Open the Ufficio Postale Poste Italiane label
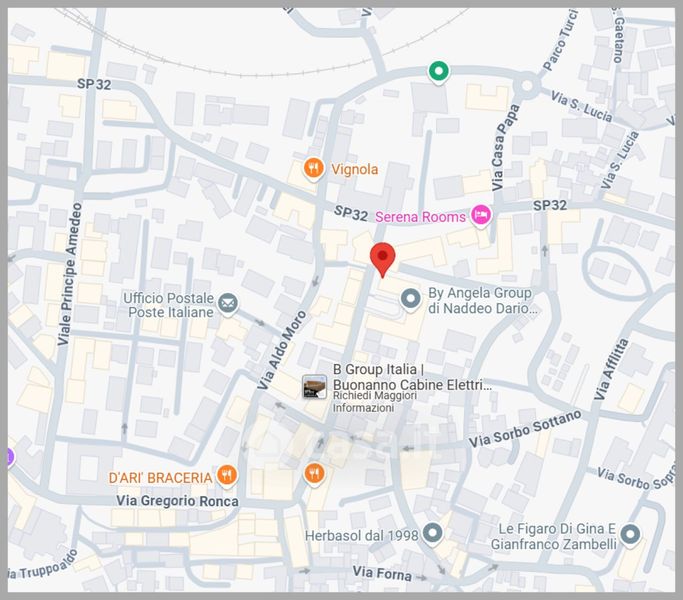The width and height of the screenshot is (683, 600). point(168,305)
